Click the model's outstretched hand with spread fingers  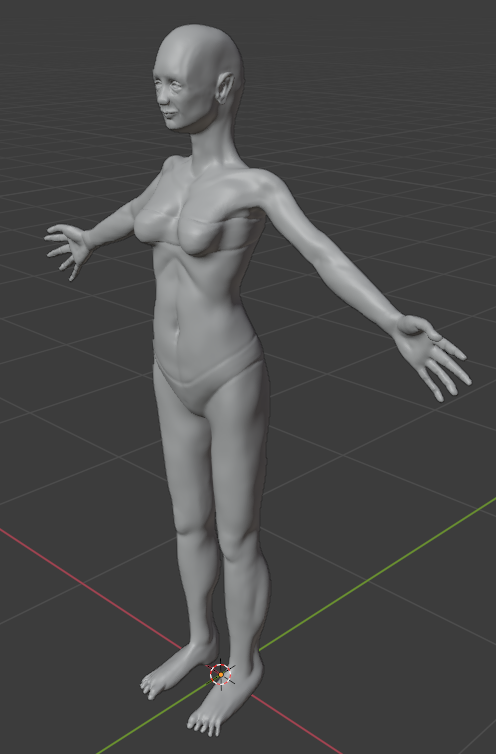pos(67,250)
